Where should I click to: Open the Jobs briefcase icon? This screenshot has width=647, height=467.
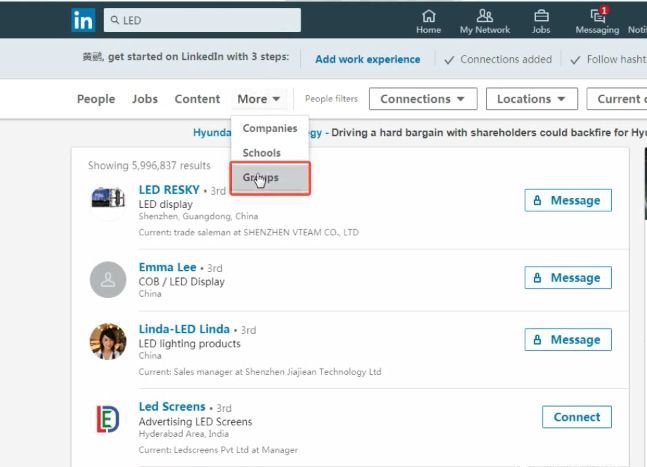[541, 21]
